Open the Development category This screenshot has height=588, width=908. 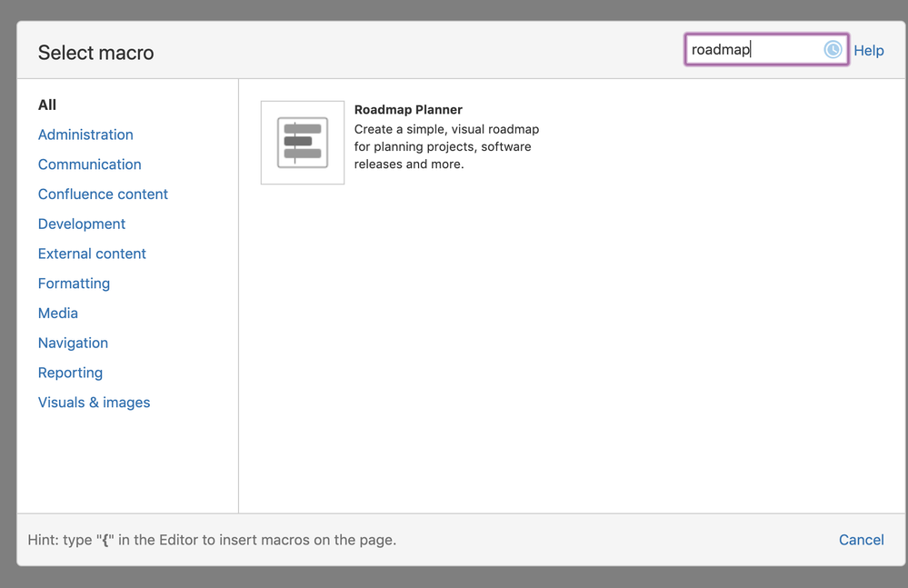coord(82,224)
